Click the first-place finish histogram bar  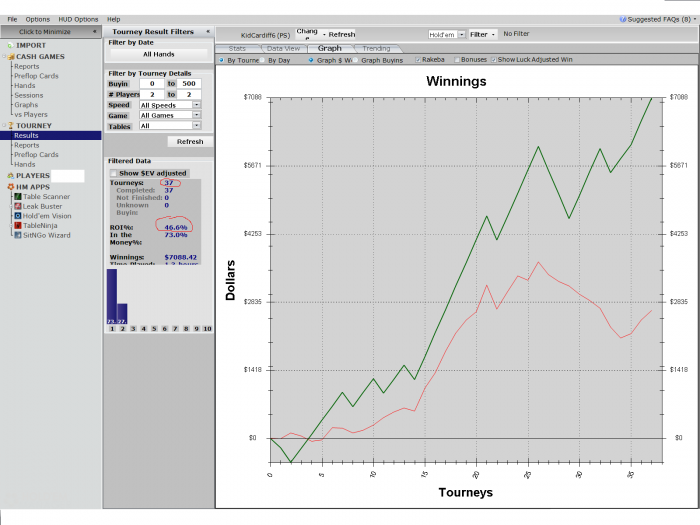(x=112, y=296)
